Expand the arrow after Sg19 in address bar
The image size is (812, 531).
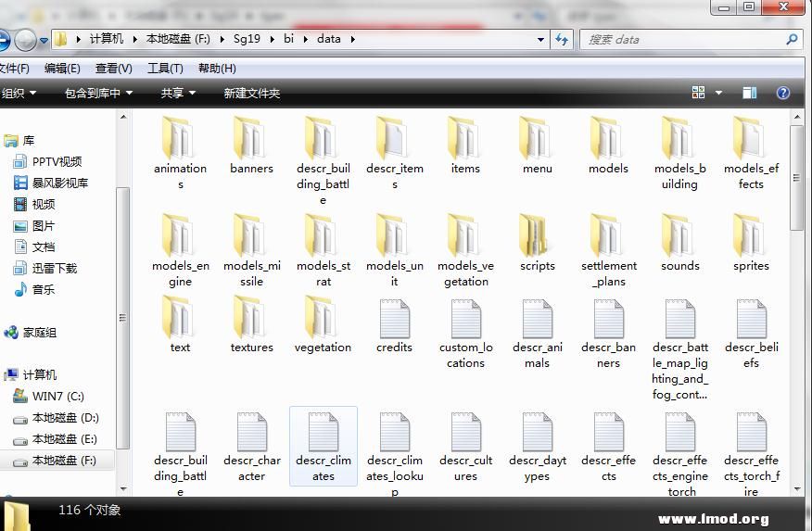(272, 39)
